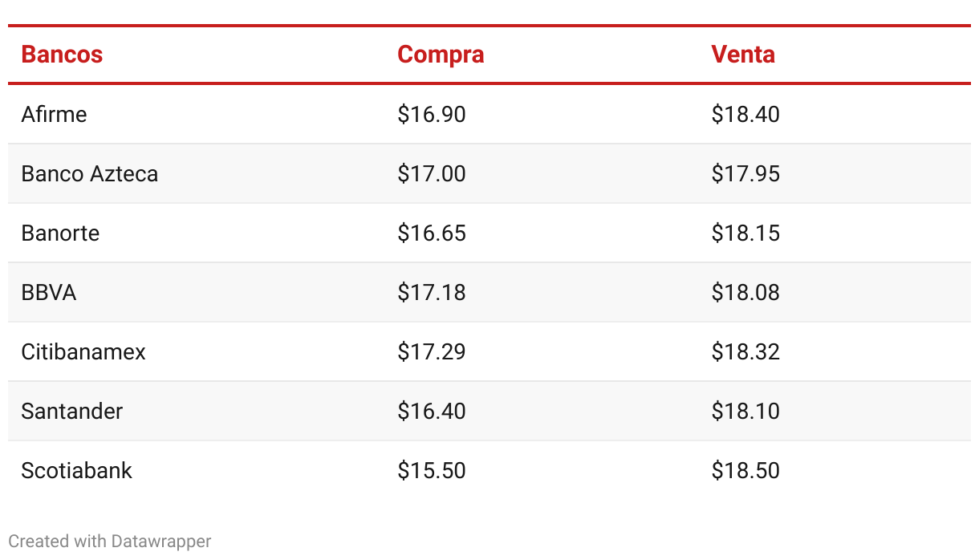Sort by the Venta column header
Screen dimensions: 979x560
click(743, 55)
